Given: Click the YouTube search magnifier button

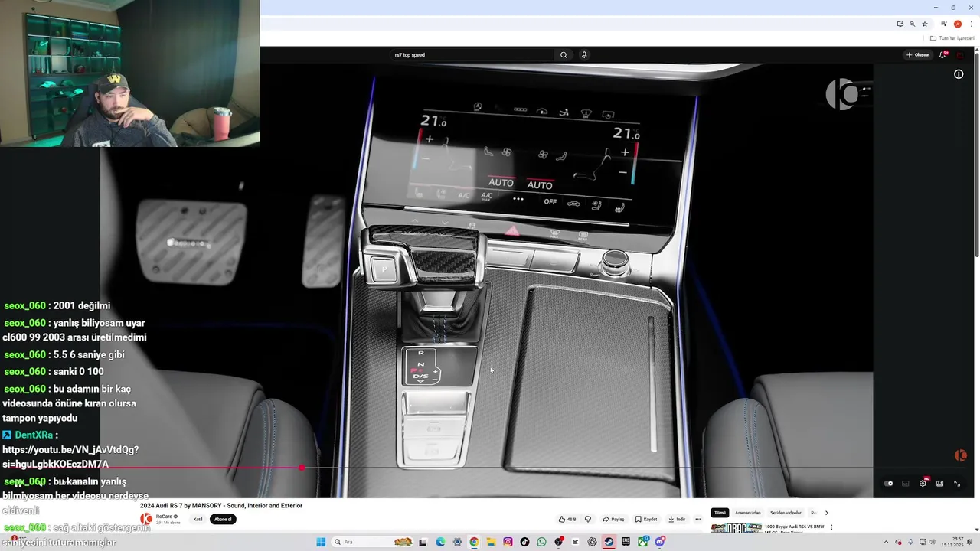Looking at the screenshot, I should pos(563,55).
